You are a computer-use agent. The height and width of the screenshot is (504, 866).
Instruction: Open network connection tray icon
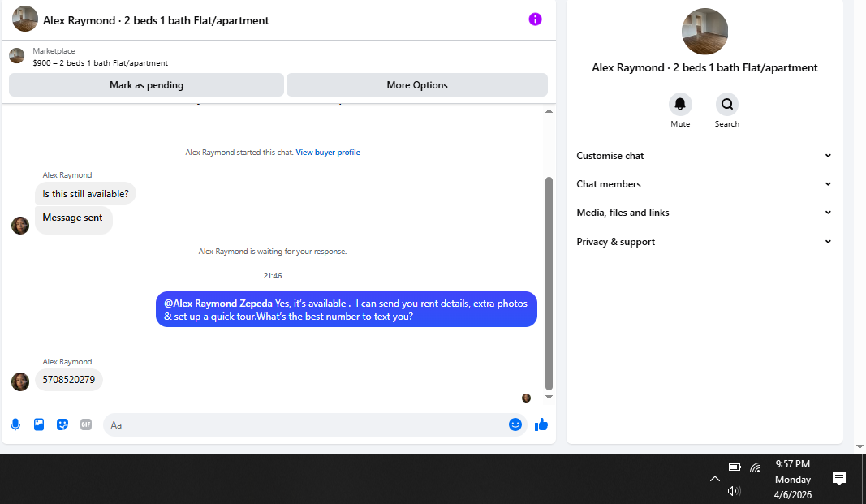755,467
